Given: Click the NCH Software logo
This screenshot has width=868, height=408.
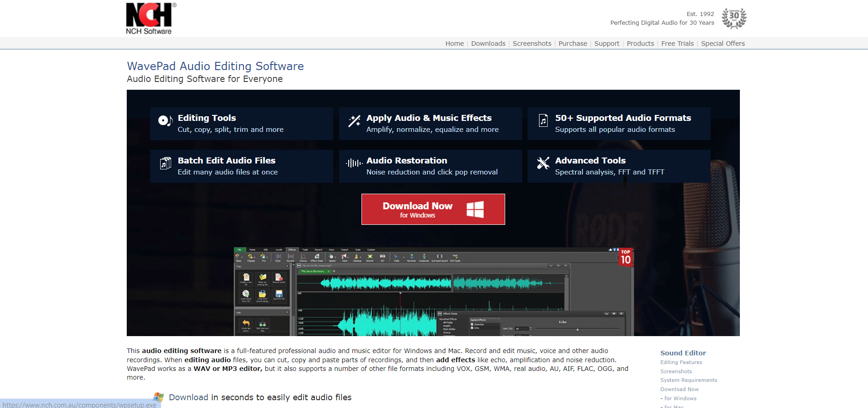Looking at the screenshot, I should pyautogui.click(x=151, y=19).
